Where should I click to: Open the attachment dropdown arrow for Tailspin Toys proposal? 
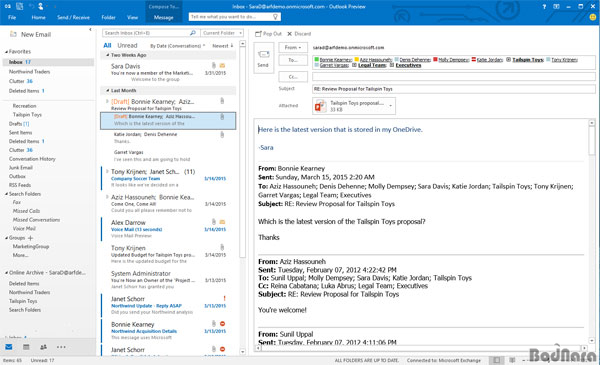[391, 106]
